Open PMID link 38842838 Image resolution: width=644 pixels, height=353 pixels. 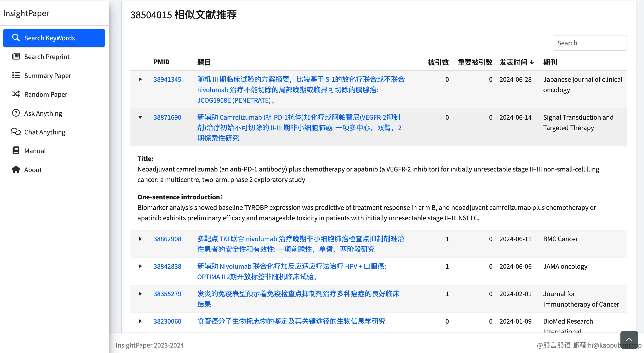coord(167,266)
